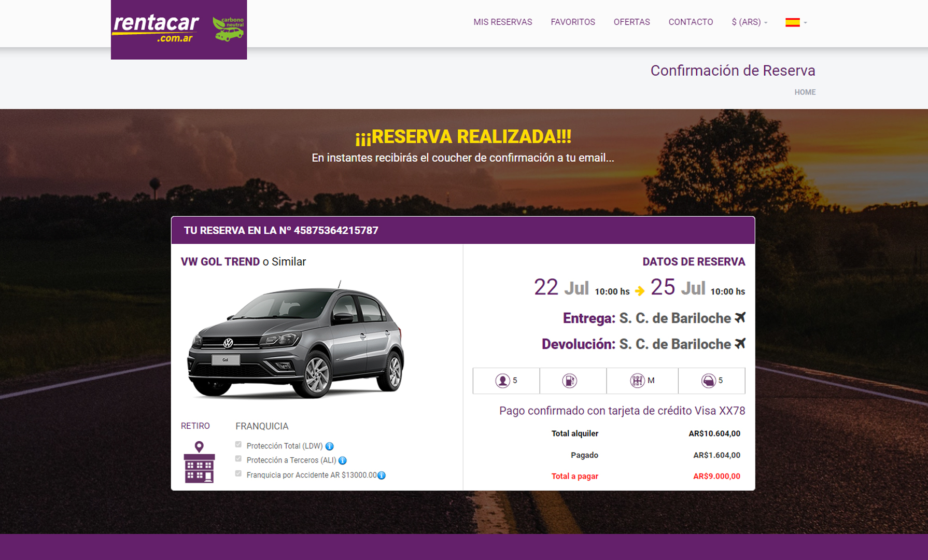Click the Total a pagar amount AR$9.000,00
928x560 pixels.
point(716,476)
